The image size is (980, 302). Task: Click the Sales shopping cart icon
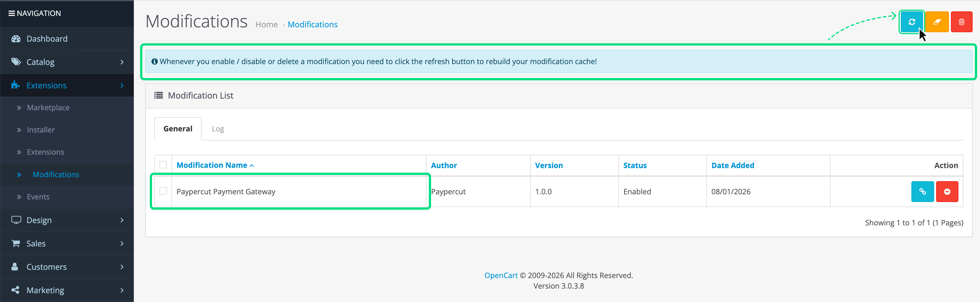point(16,243)
